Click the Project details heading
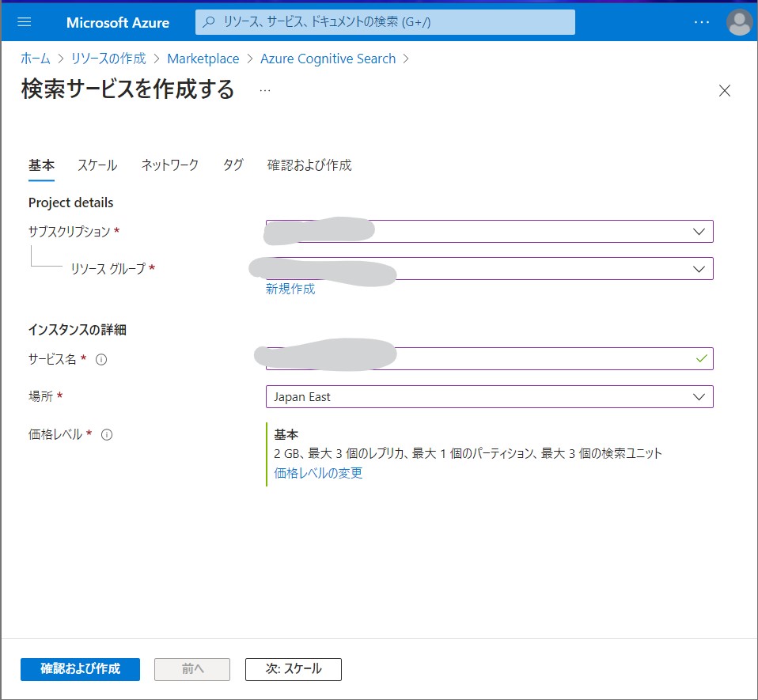758x700 pixels. coord(71,203)
